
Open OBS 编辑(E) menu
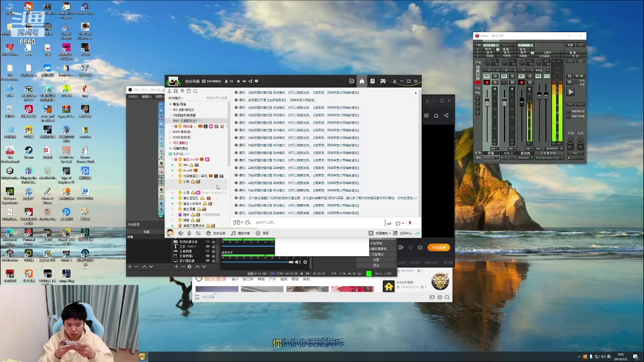[146, 97]
